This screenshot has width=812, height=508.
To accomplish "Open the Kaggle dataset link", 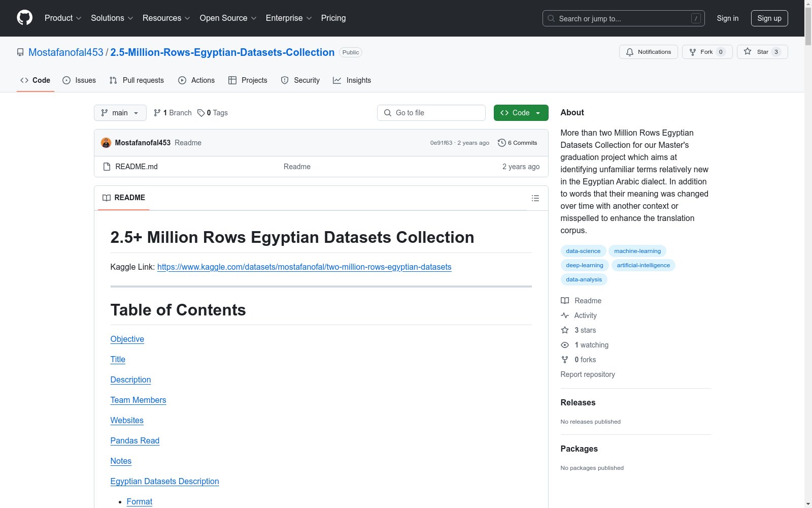I will pyautogui.click(x=304, y=267).
